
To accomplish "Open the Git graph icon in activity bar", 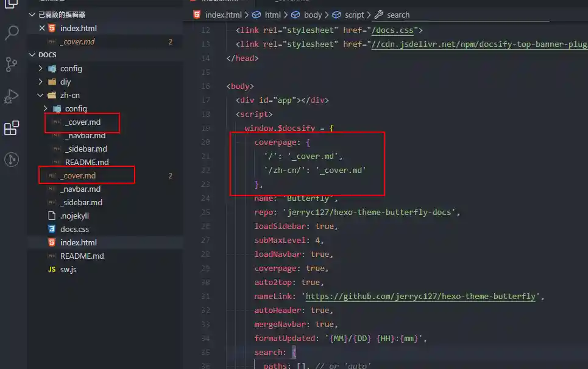I will (12, 160).
